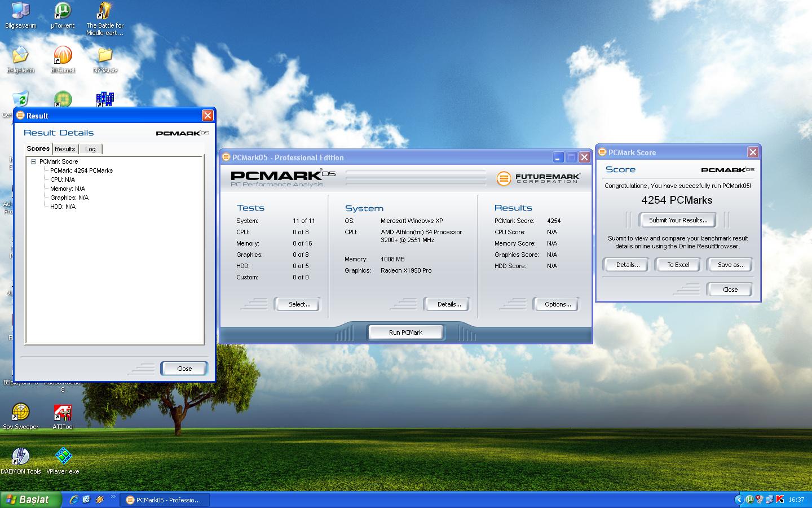Click the '4254 PCMarks' score text
Image resolution: width=812 pixels, height=508 pixels.
point(677,200)
